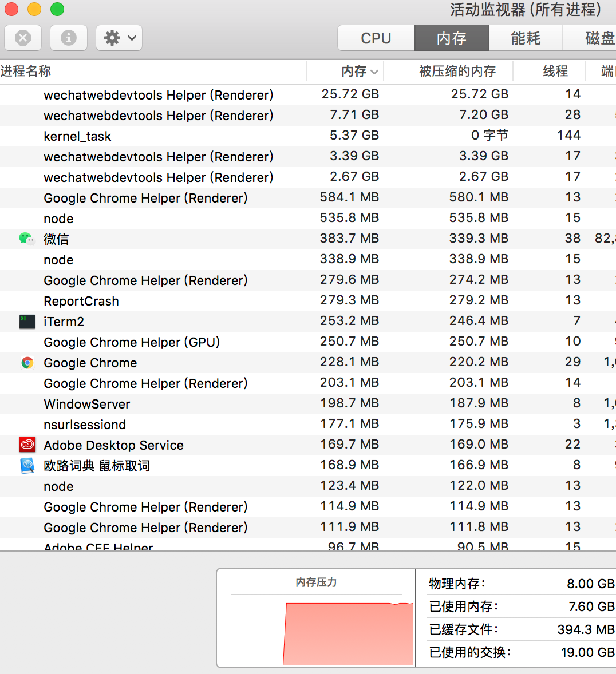Select the wechatwebdevtools row using 3.39 GB
Viewport: 616px width, 674px height.
coord(308,156)
